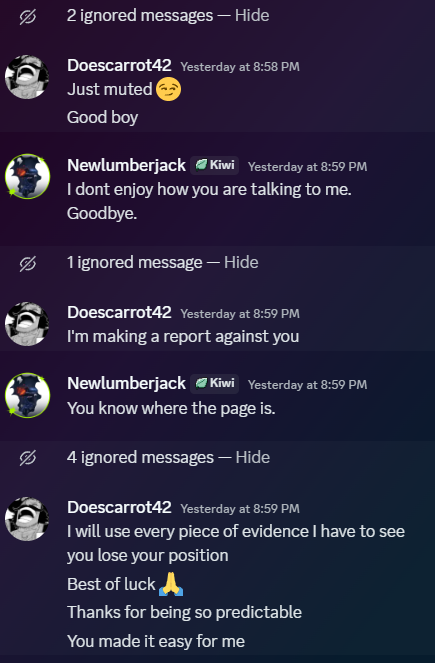Screen dimensions: 435x663
Task: Click the crossed-eye icon beside 2 ignored messages
Action: pyautogui.click(x=28, y=17)
